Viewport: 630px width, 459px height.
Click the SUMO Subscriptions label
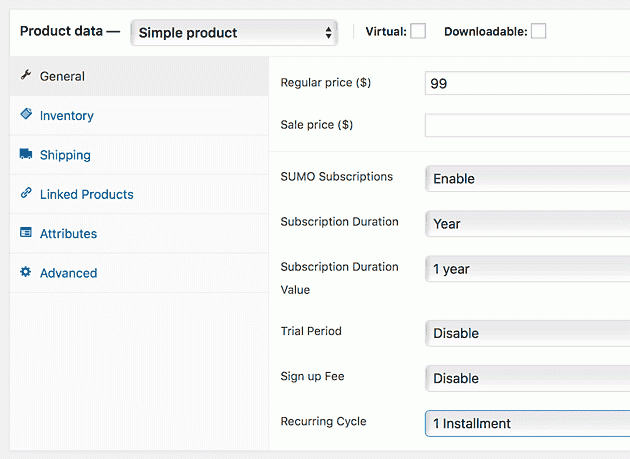point(337,176)
